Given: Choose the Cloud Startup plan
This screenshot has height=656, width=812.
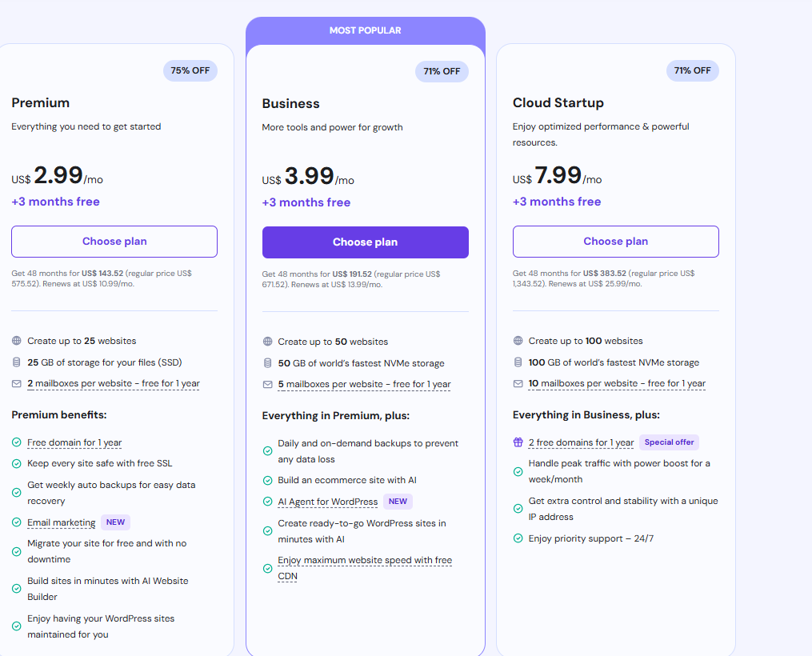Looking at the screenshot, I should [616, 242].
